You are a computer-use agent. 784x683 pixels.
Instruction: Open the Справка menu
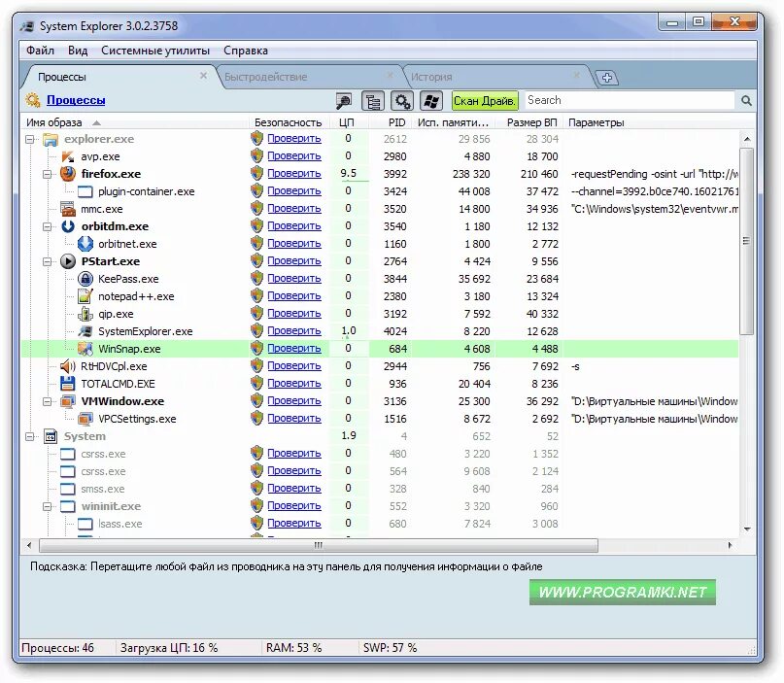246,51
